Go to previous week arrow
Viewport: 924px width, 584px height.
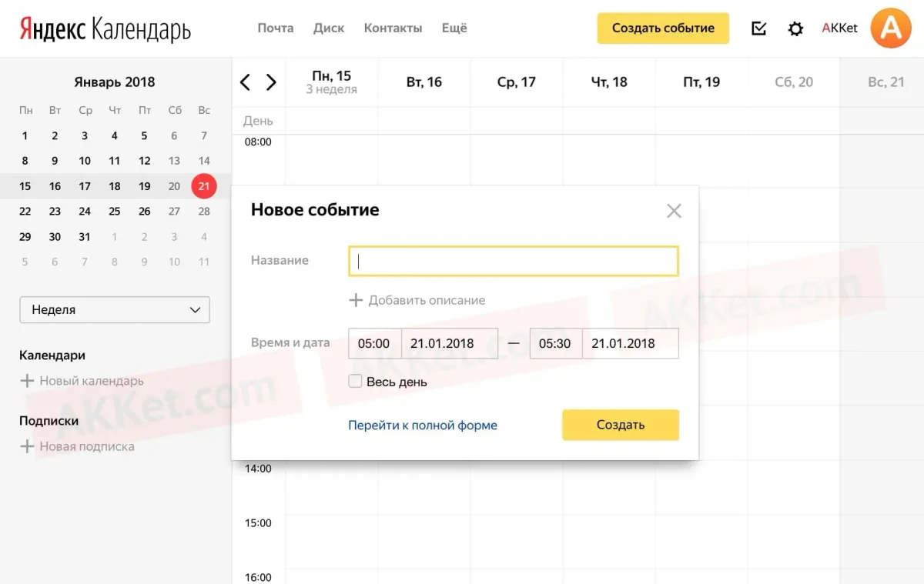click(x=246, y=82)
